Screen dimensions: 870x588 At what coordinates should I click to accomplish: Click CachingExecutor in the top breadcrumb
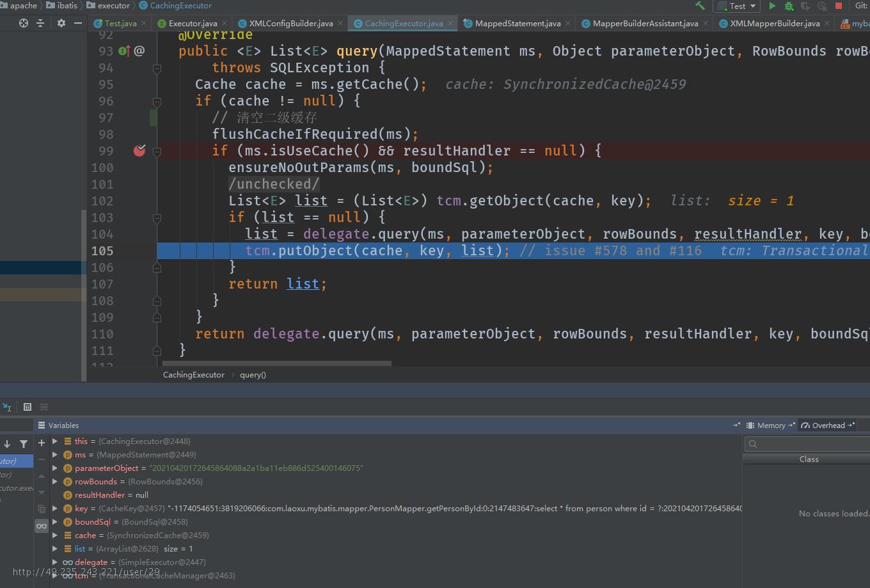click(x=175, y=6)
